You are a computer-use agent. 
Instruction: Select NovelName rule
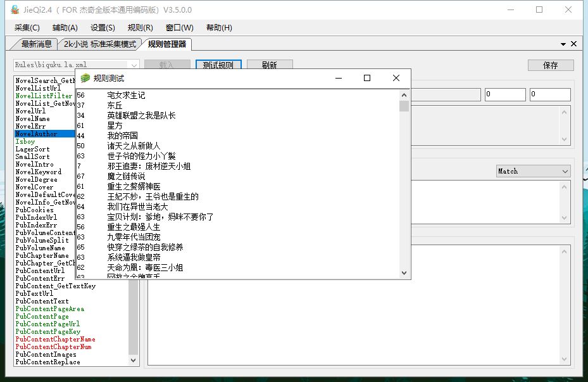coord(32,118)
